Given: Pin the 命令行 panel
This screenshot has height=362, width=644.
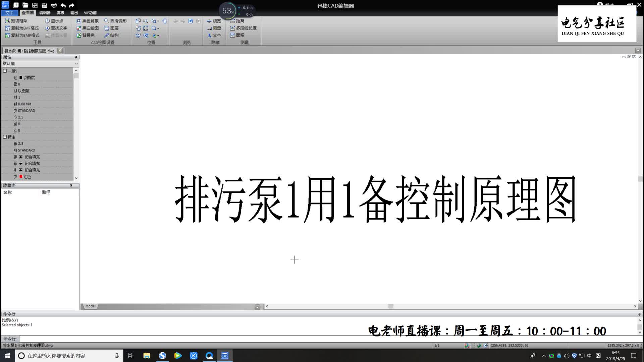Looking at the screenshot, I should (x=639, y=314).
